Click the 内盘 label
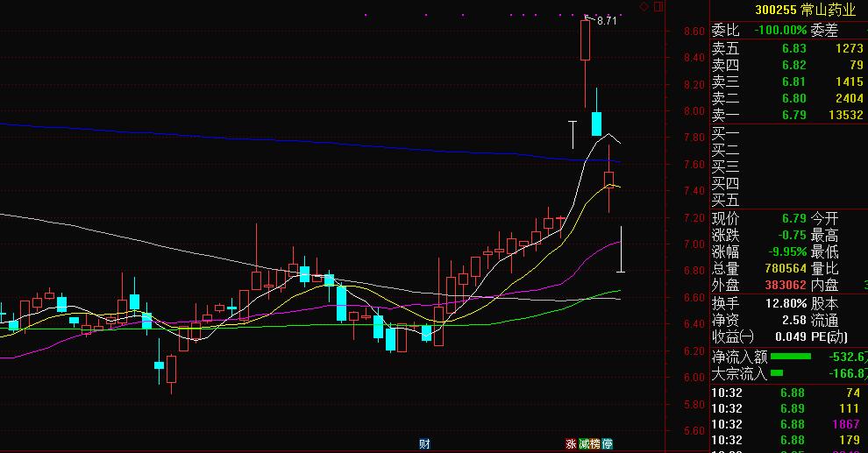The width and height of the screenshot is (868, 453). tap(824, 285)
